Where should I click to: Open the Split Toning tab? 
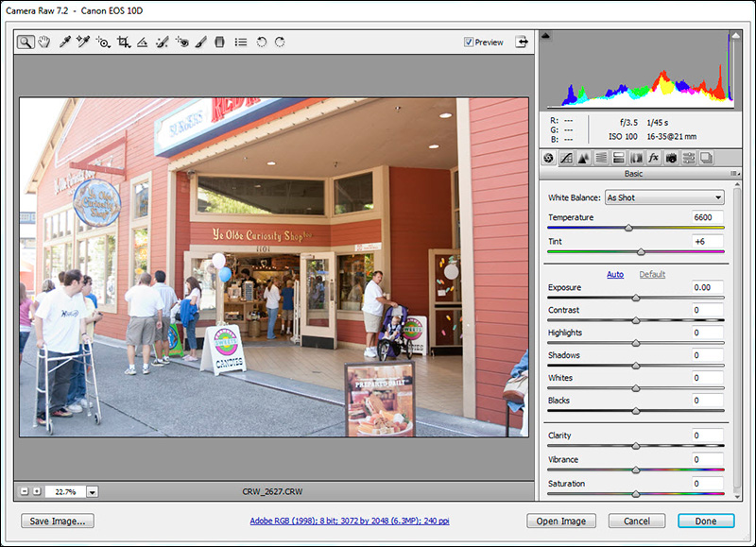(619, 158)
